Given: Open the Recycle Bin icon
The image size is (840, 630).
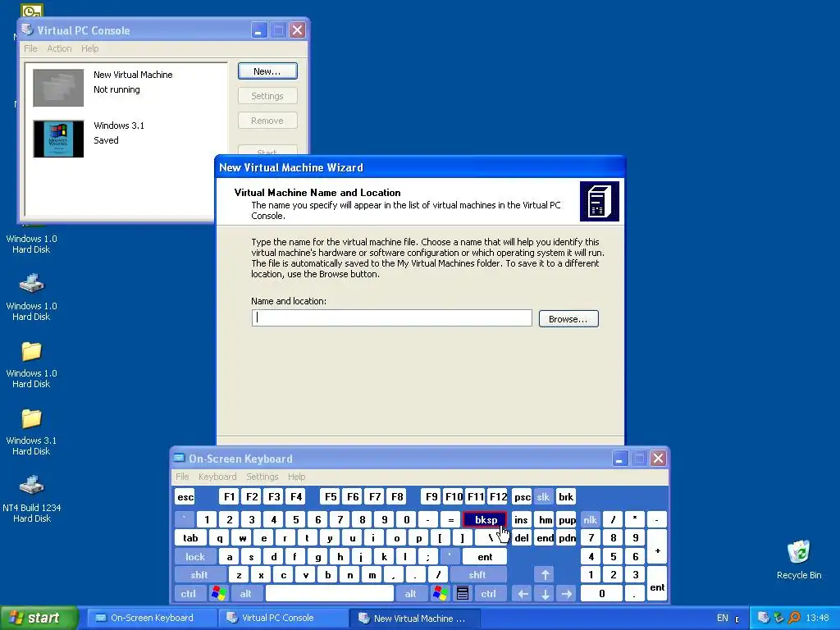Looking at the screenshot, I should click(x=799, y=559).
